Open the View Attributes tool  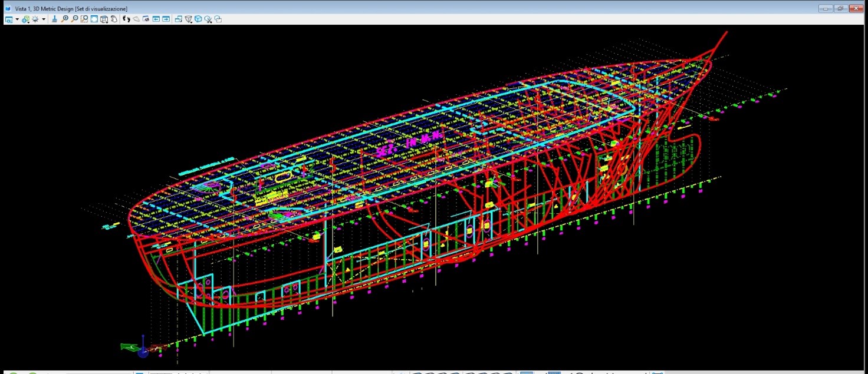click(9, 19)
